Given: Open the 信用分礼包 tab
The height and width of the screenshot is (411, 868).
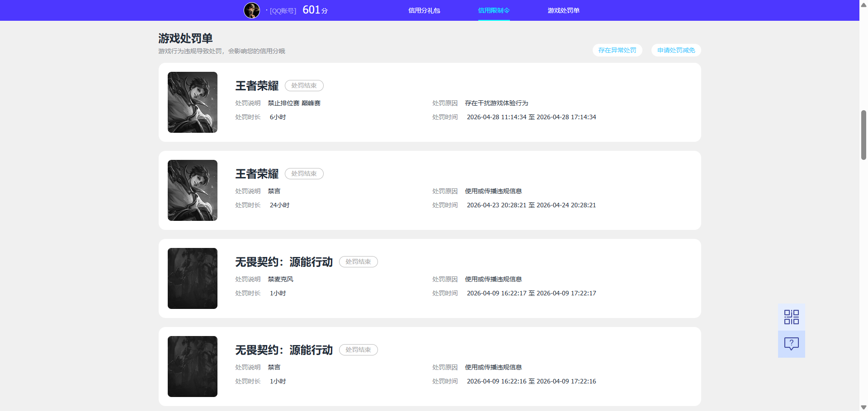Looking at the screenshot, I should click(x=424, y=10).
